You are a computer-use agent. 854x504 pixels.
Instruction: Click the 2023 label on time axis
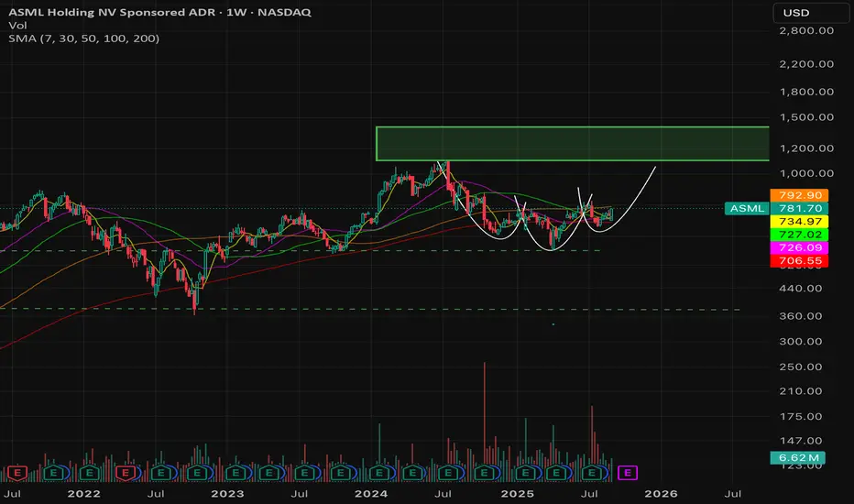(x=227, y=494)
